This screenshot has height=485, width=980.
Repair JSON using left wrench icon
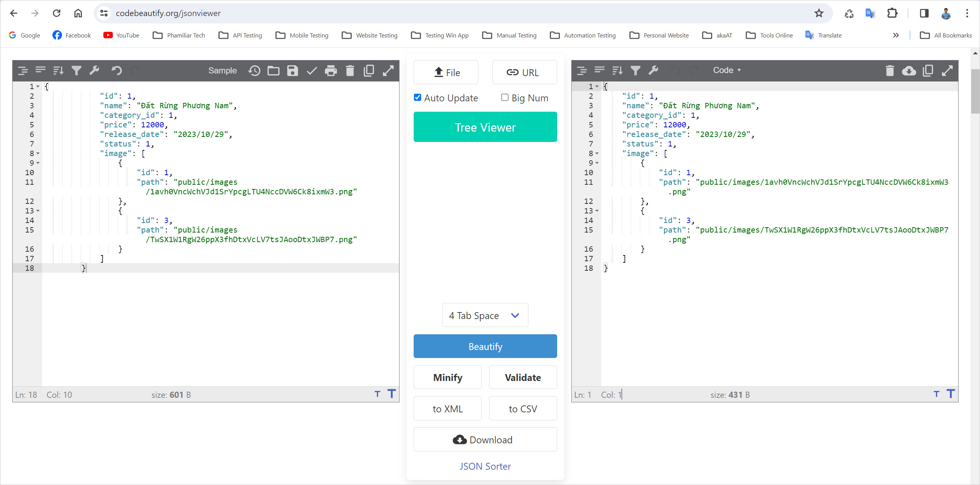click(x=95, y=70)
